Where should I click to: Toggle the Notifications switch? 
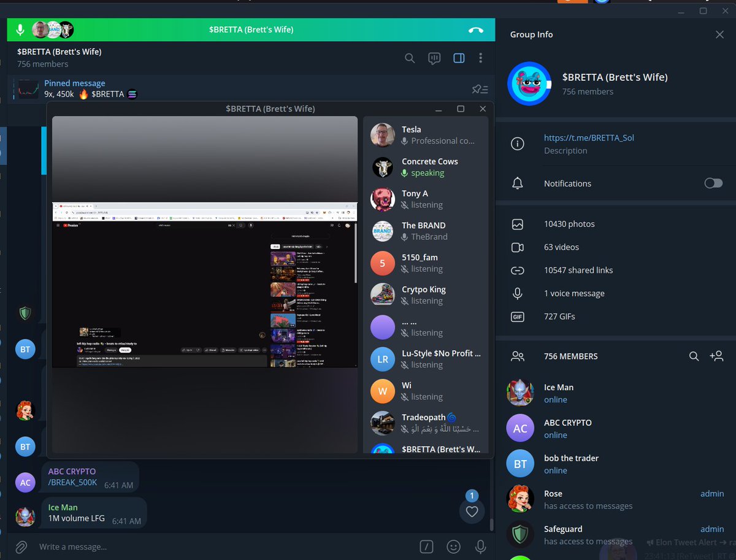(x=713, y=183)
